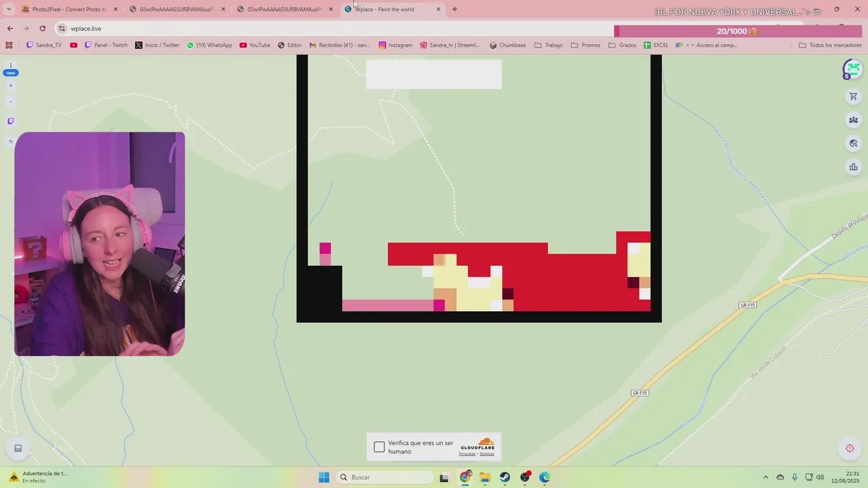This screenshot has width=868, height=488.
Task: Go back to the previous page
Action: tap(9, 28)
